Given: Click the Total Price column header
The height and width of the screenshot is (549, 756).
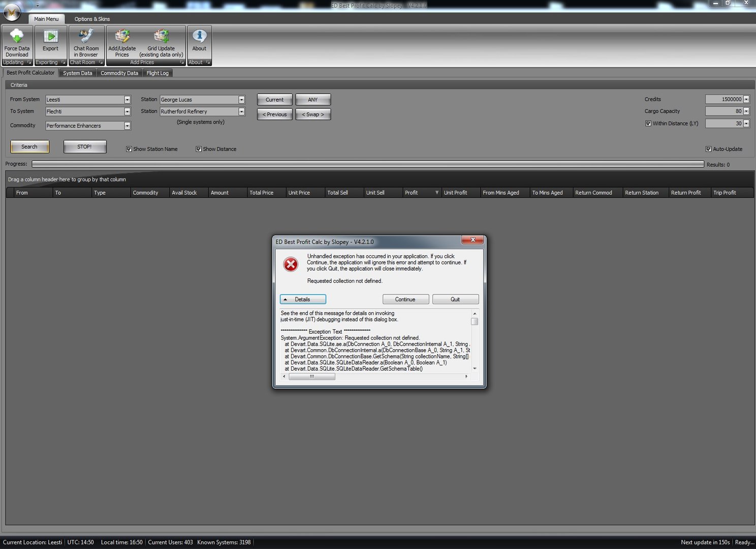Looking at the screenshot, I should [x=266, y=193].
